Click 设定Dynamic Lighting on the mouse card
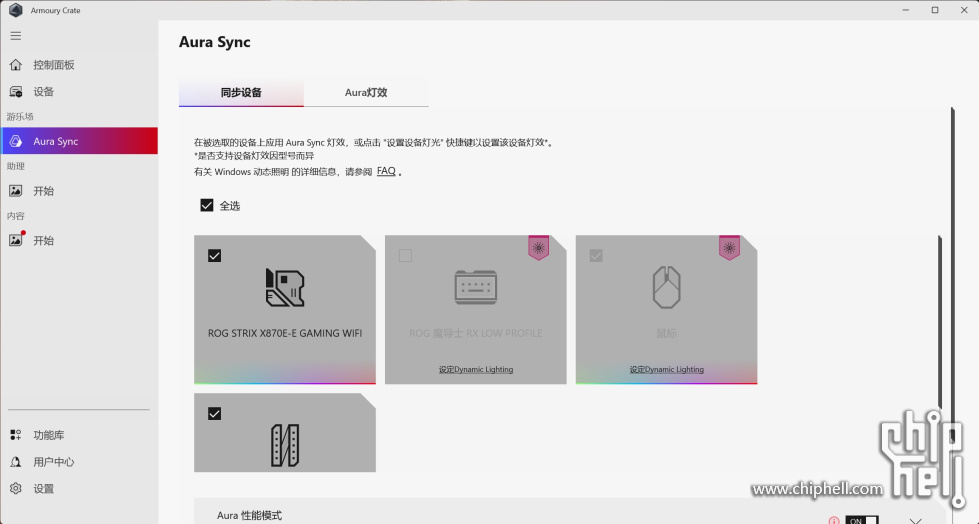The width and height of the screenshot is (979, 524). click(666, 369)
